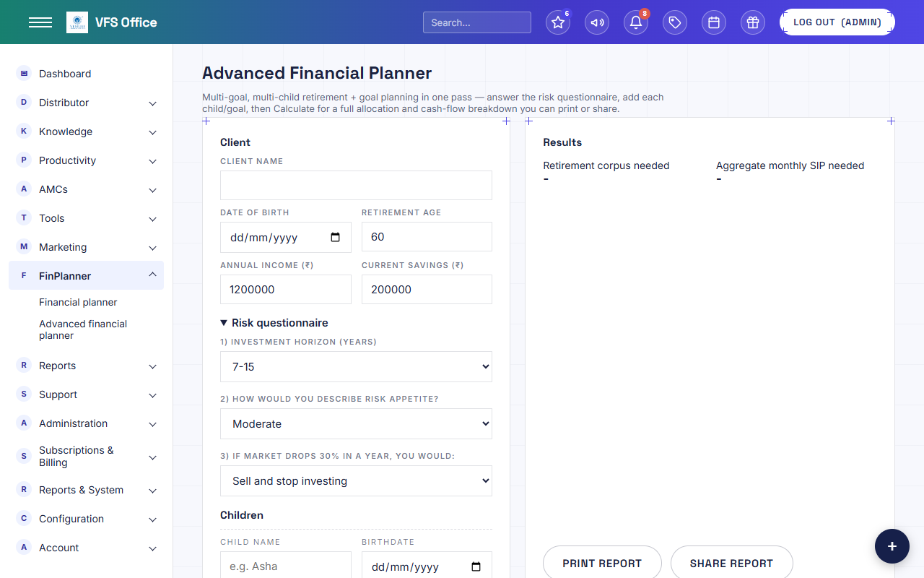The height and width of the screenshot is (578, 924).
Task: Expand the Support menu chevron
Action: tap(152, 395)
